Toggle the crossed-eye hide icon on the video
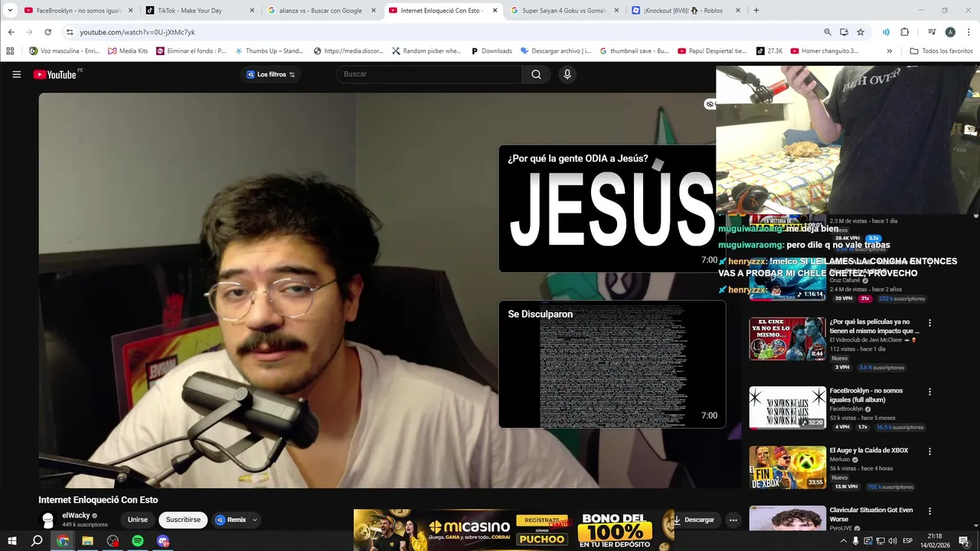This screenshot has height=551, width=980. [x=710, y=104]
